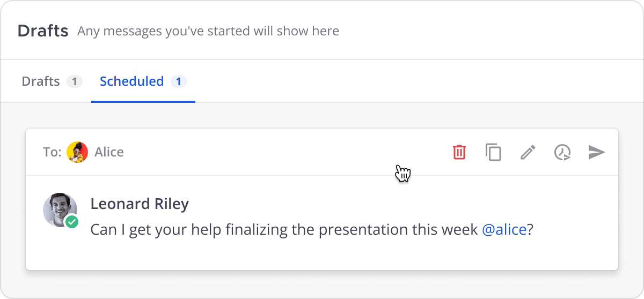
Task: Click the @alice mention link
Action: coord(504,229)
